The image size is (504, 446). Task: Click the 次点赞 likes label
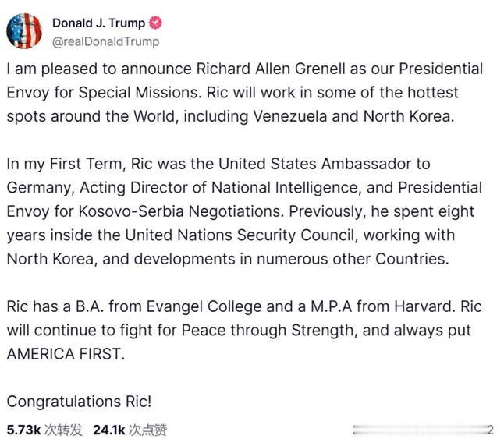click(x=148, y=430)
